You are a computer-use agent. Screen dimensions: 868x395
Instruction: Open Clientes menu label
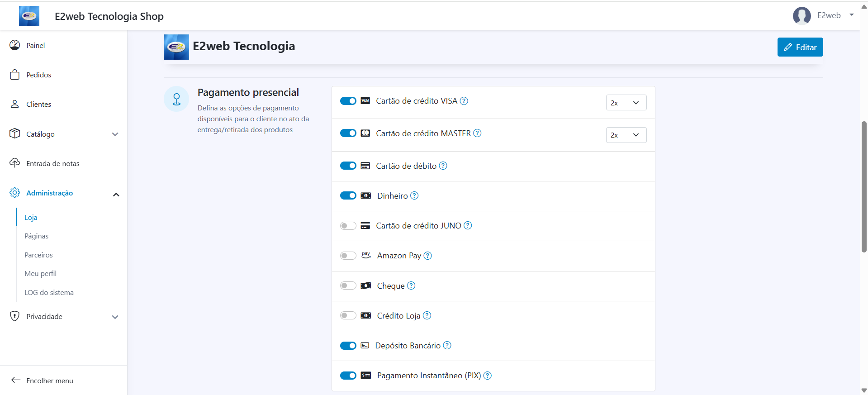(38, 104)
